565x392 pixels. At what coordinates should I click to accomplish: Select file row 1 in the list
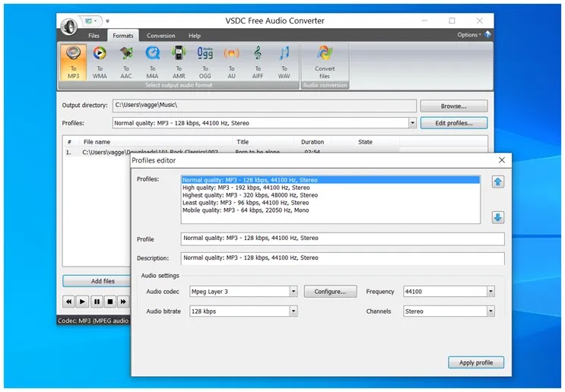coord(230,152)
